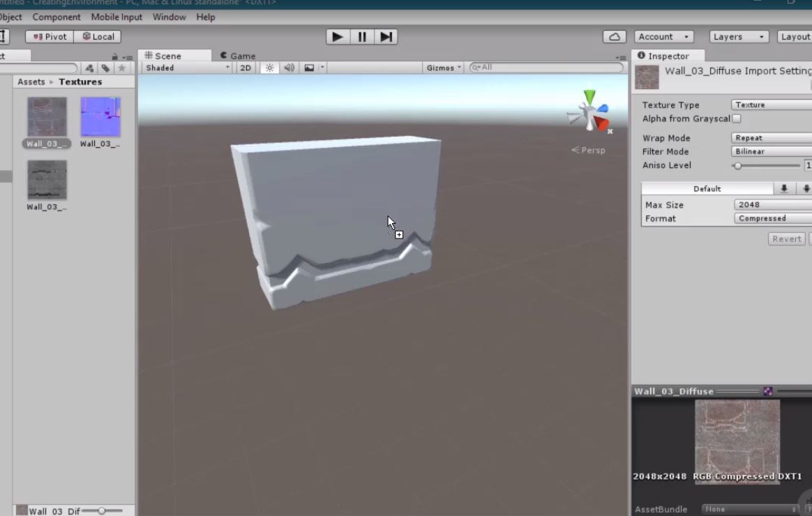Open the Shaded draw mode dropdown
The image size is (812, 516).
coord(185,68)
